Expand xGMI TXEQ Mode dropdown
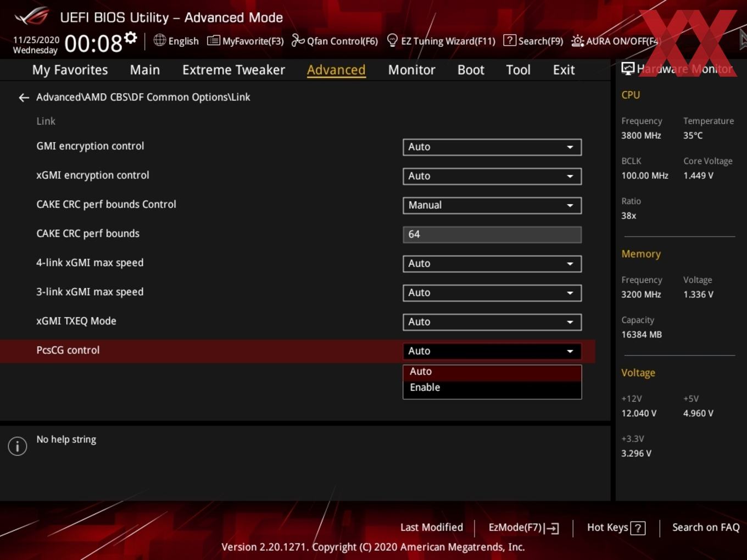Image resolution: width=747 pixels, height=560 pixels. 492,322
